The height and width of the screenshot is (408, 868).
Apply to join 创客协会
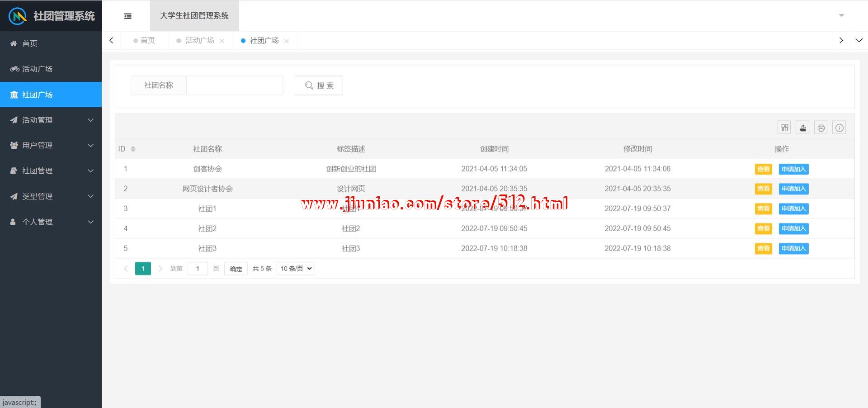793,169
